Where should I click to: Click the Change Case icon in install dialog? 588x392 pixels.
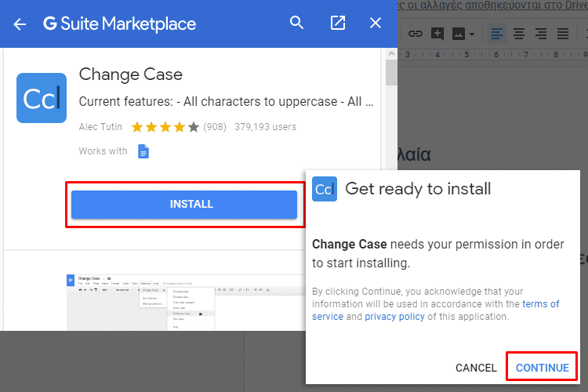tap(325, 189)
